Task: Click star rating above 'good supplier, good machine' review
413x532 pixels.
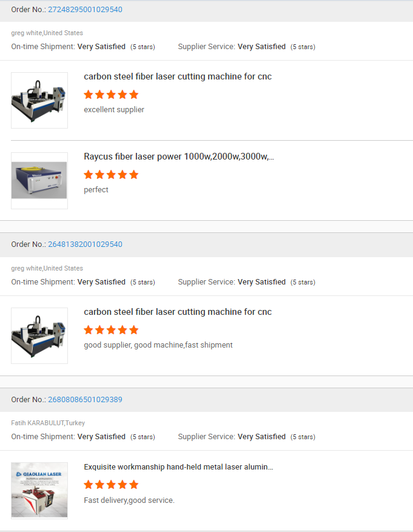Action: click(111, 330)
